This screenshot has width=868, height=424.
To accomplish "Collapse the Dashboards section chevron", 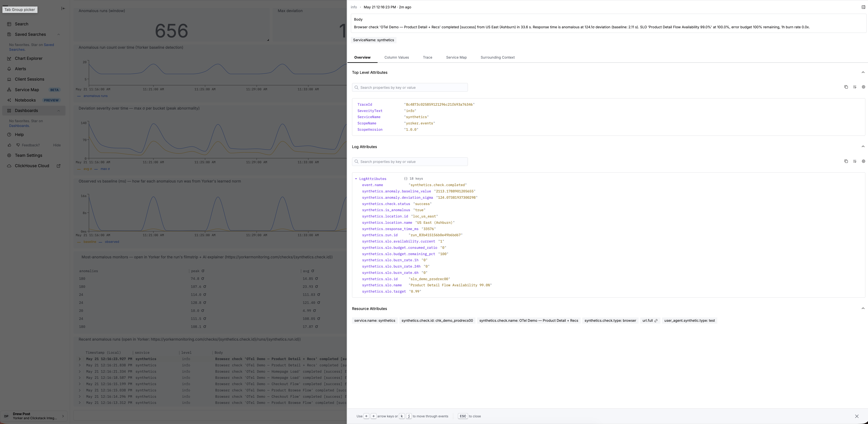I will [59, 110].
